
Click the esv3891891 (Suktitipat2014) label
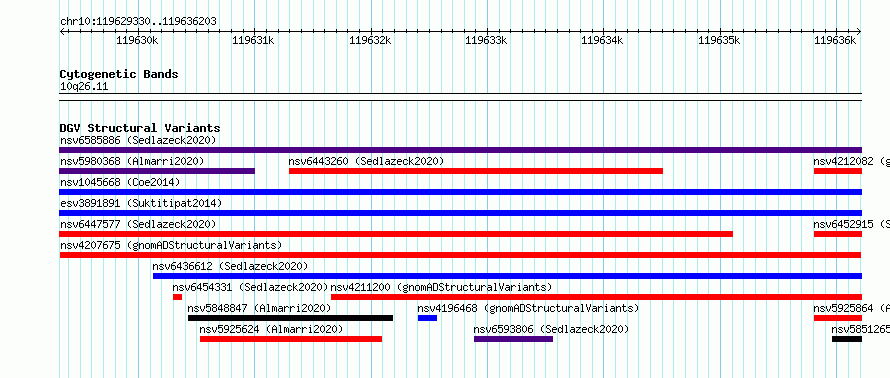coord(141,203)
